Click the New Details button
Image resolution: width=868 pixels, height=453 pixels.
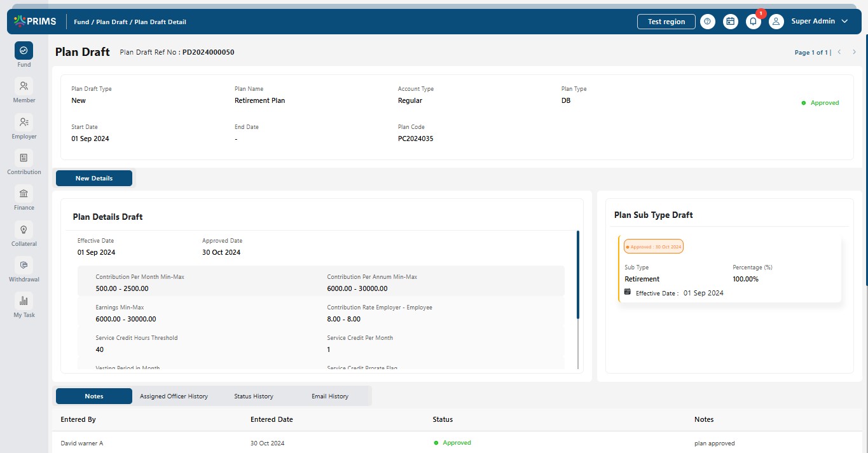click(94, 179)
